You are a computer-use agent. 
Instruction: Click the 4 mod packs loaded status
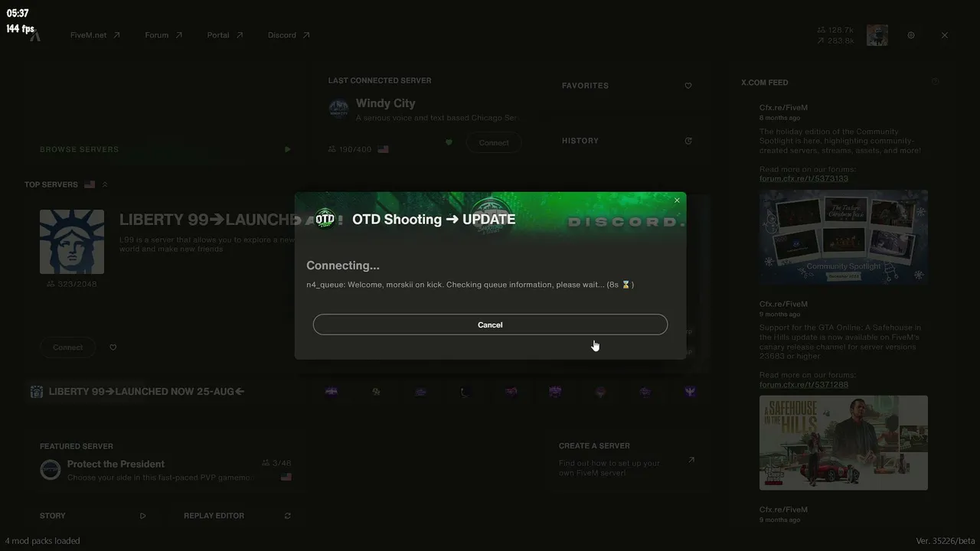point(43,541)
